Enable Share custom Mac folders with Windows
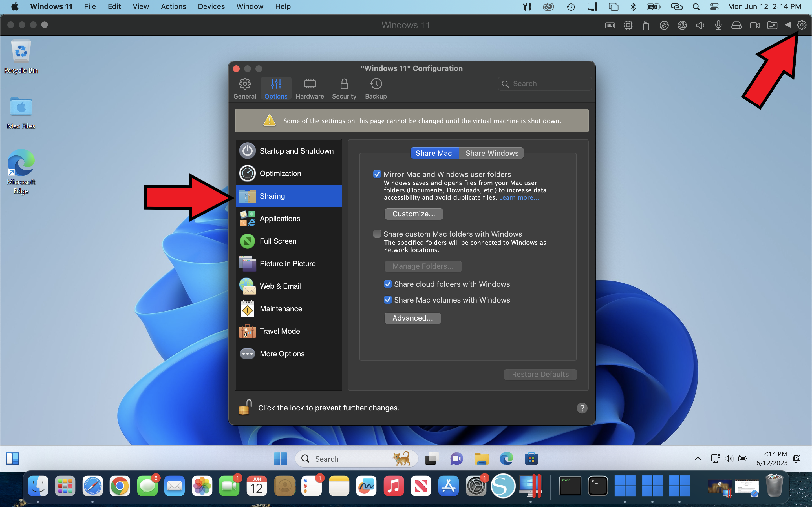 click(377, 234)
